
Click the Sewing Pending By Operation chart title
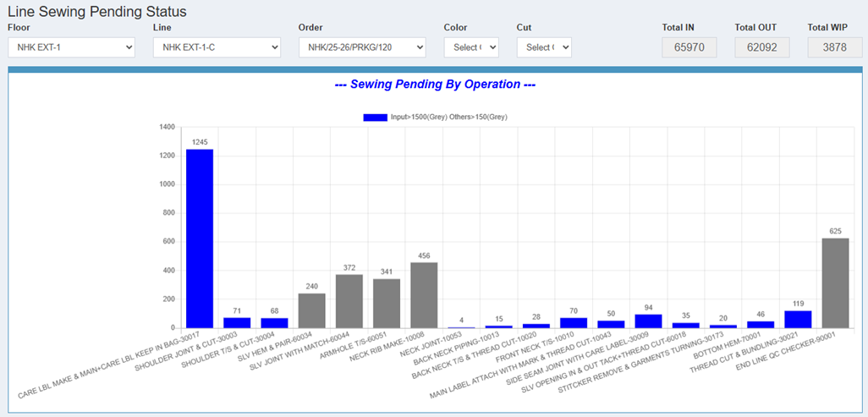(435, 85)
